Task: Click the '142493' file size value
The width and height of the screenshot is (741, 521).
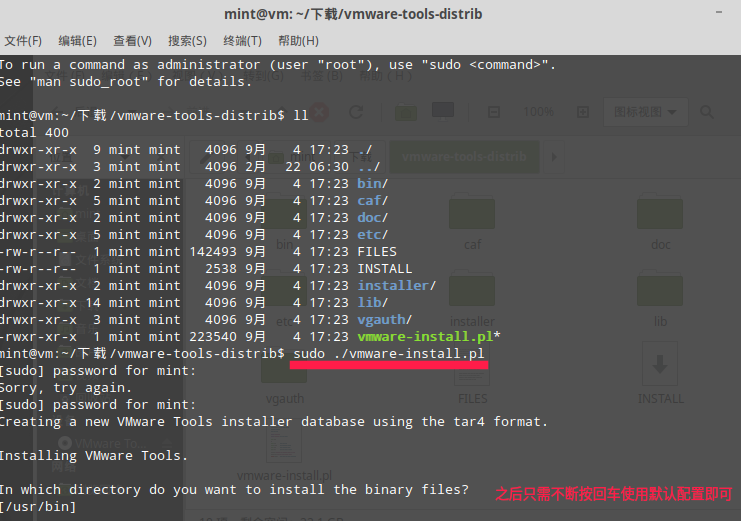Action: coord(213,252)
